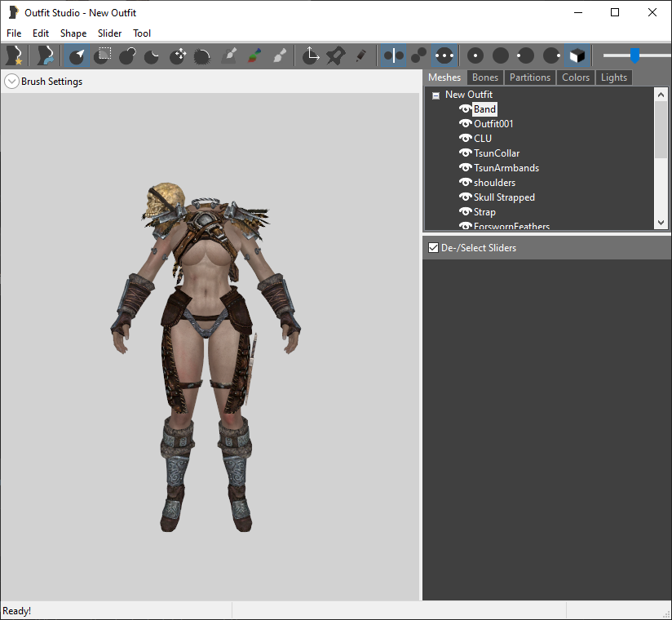This screenshot has height=620, width=672.
Task: Switch to front view circle icon
Action: click(475, 55)
